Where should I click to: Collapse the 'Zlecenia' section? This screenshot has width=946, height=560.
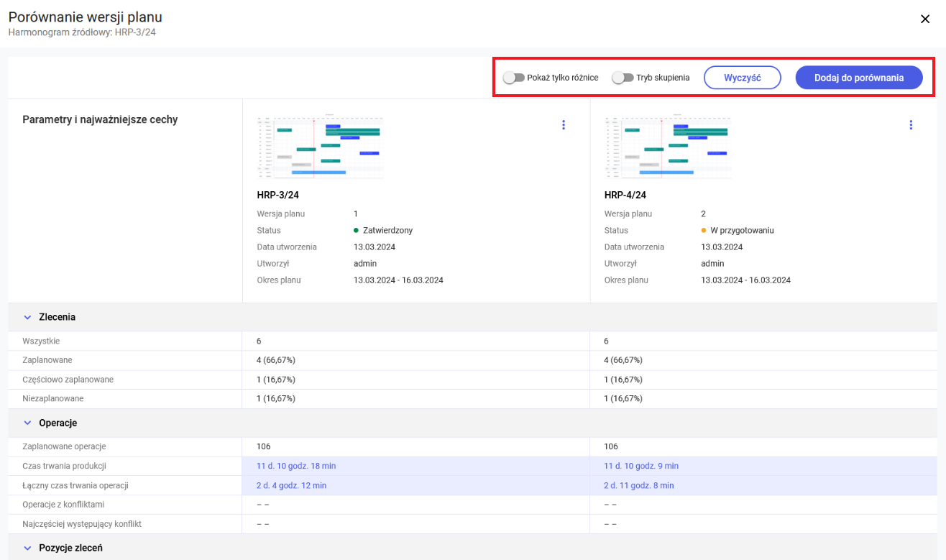28,317
